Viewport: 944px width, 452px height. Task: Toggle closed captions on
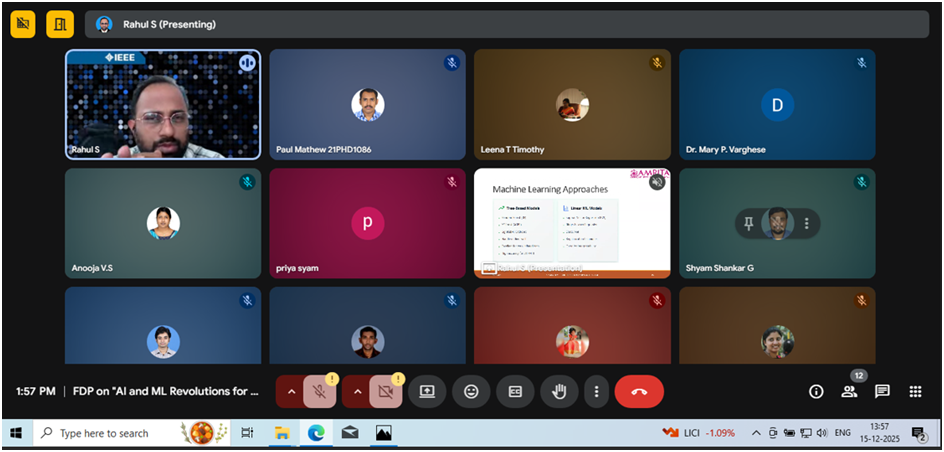tap(515, 391)
